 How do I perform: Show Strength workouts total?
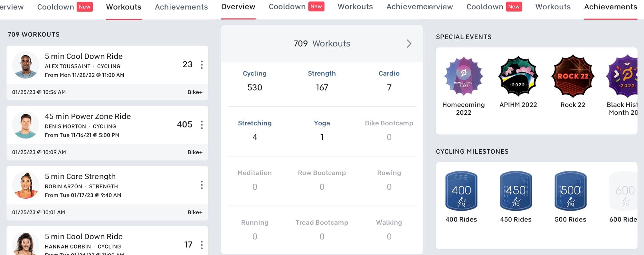pos(322,81)
